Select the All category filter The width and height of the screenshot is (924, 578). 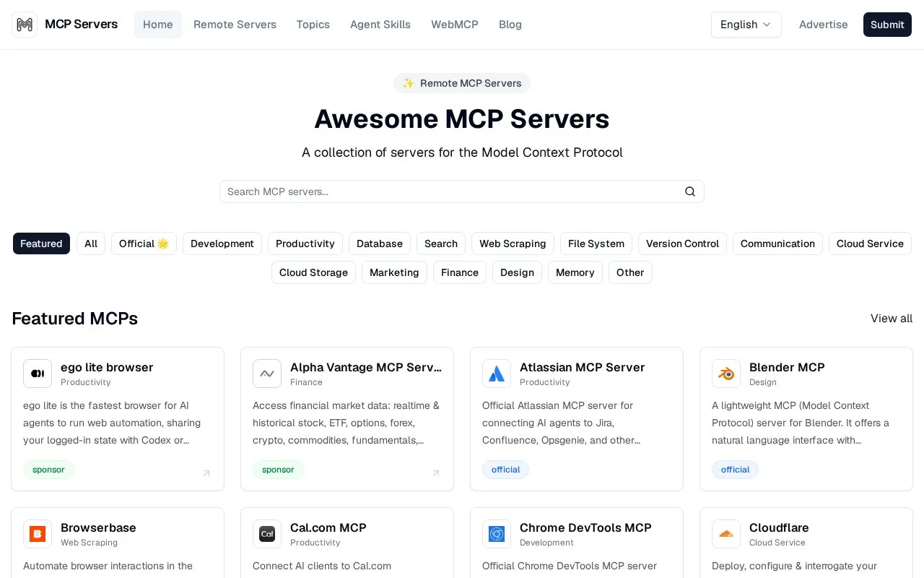pyautogui.click(x=91, y=243)
